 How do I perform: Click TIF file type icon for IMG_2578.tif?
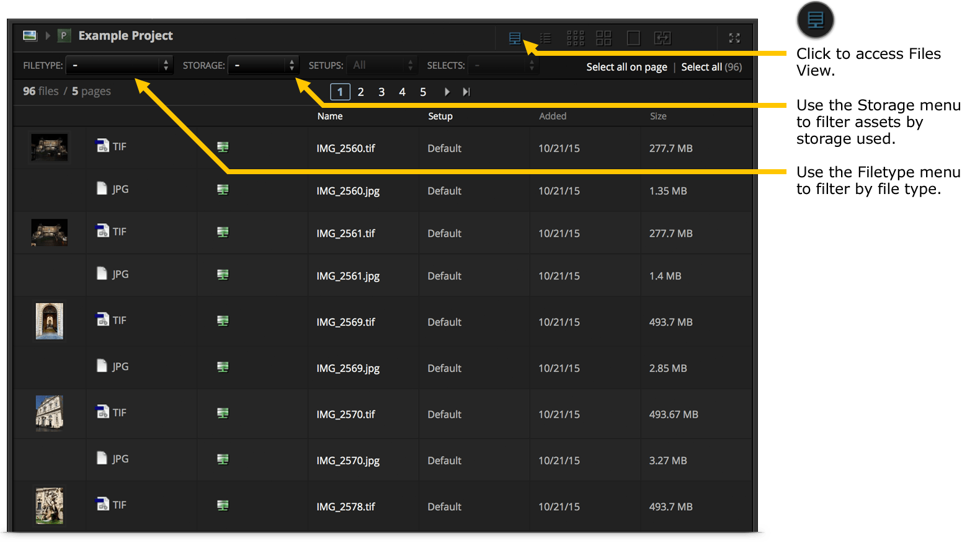point(102,504)
